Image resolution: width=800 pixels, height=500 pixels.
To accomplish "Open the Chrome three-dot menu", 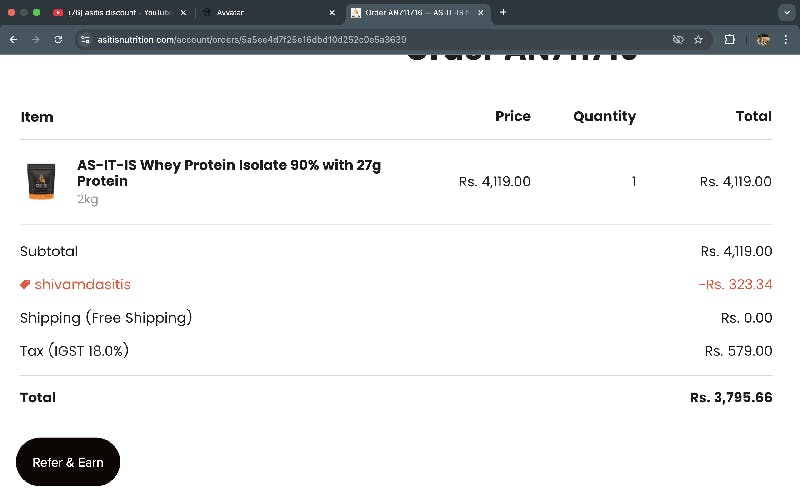I will [786, 39].
